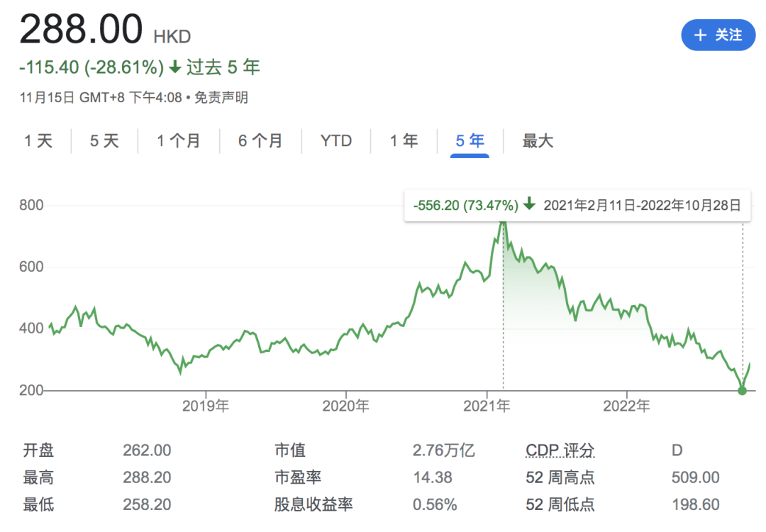Screen dimensions: 766x532
Task: Select the 5 年 range tab
Action: pyautogui.click(x=470, y=141)
